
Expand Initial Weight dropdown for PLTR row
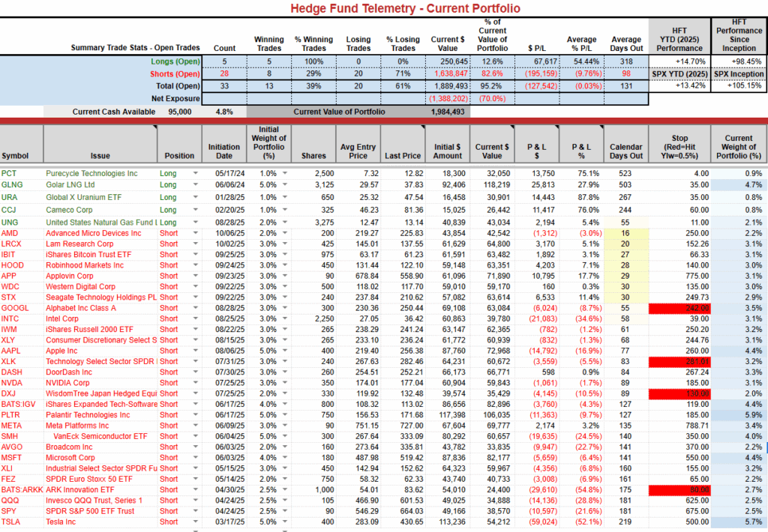pos(284,415)
